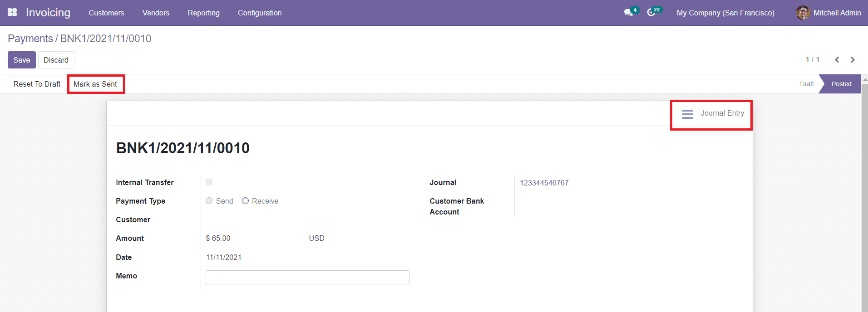The width and height of the screenshot is (868, 312).
Task: Save the payment record
Action: (x=22, y=60)
